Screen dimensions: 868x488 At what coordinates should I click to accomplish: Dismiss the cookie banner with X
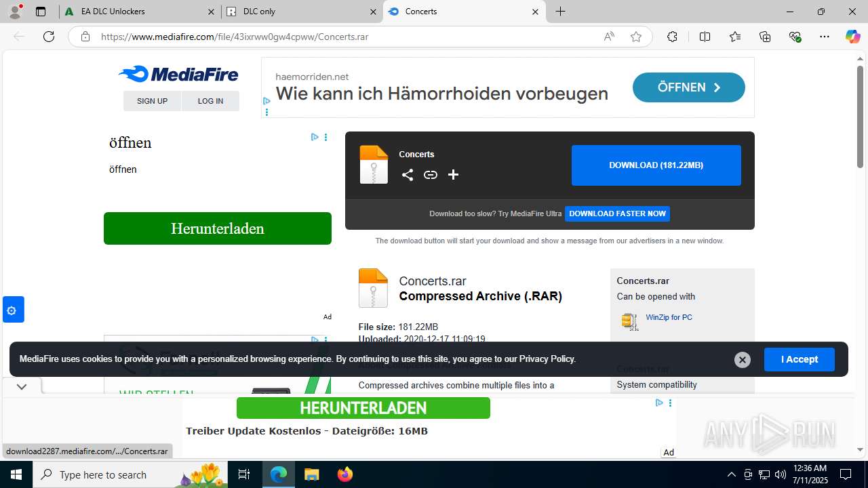tap(743, 360)
